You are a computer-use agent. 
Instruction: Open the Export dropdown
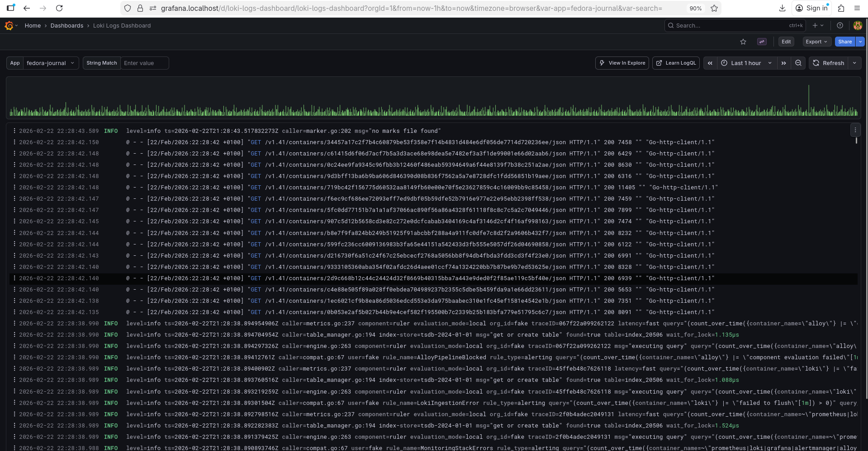pos(816,42)
